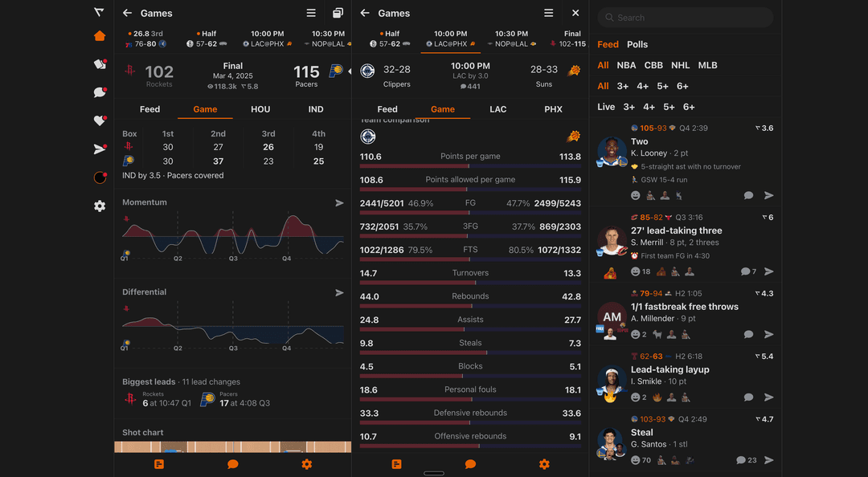Open the box score icon below the shot chart
Viewport: 868px width, 477px height.
(x=159, y=464)
